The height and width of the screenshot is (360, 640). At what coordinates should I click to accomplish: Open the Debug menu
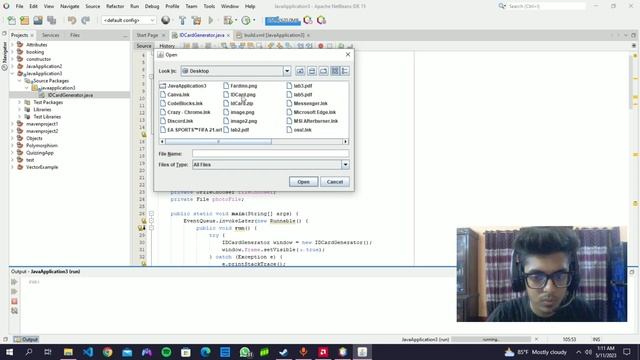(152, 7)
